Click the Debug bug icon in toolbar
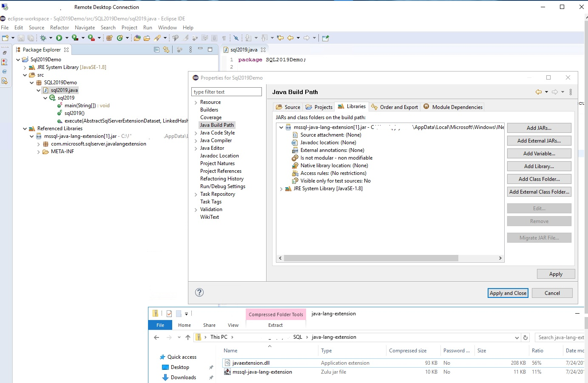This screenshot has width=588, height=383. click(43, 38)
